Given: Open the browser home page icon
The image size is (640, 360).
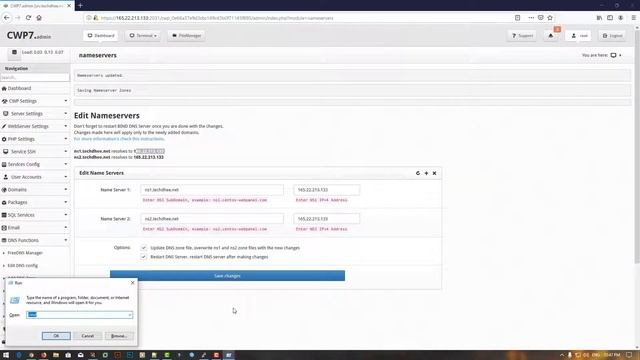Looking at the screenshot, I should [39, 18].
